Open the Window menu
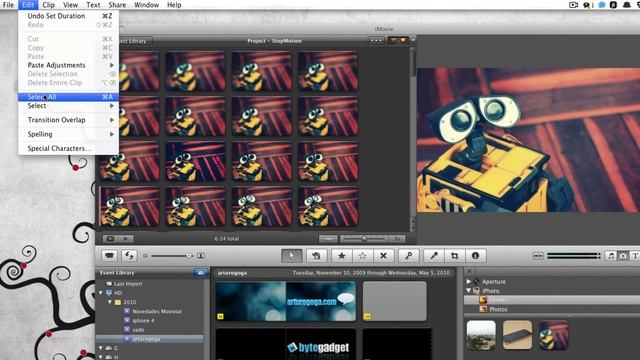 147,5
